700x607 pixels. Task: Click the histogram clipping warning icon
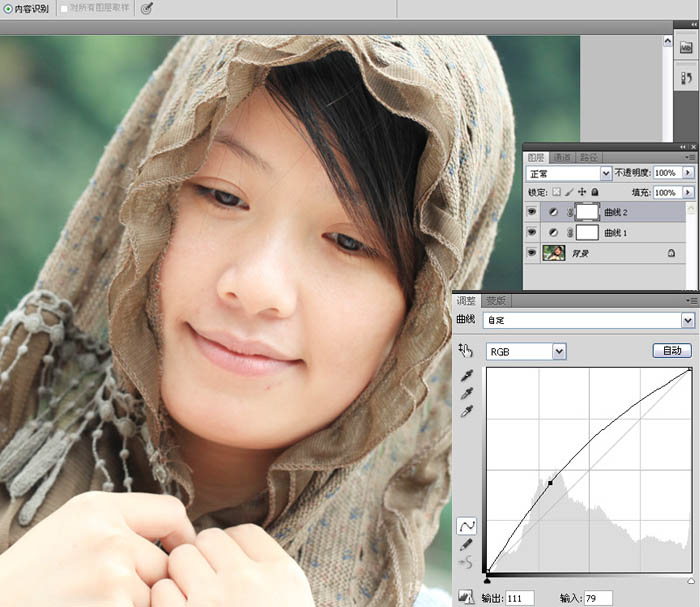[466, 597]
